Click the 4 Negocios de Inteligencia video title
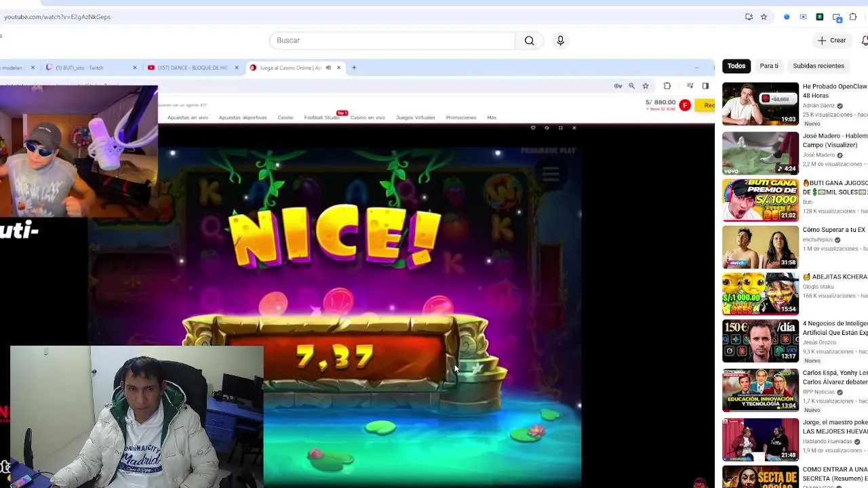The height and width of the screenshot is (488, 868). point(835,328)
